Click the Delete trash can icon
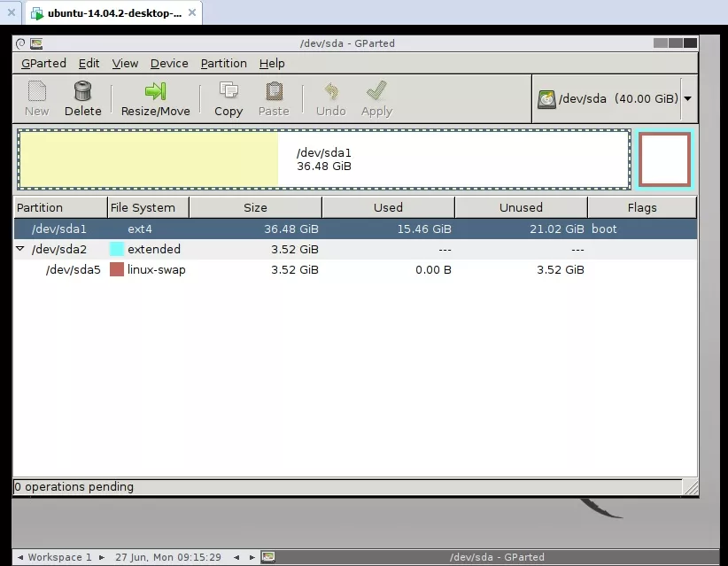The width and height of the screenshot is (728, 566). 82,91
